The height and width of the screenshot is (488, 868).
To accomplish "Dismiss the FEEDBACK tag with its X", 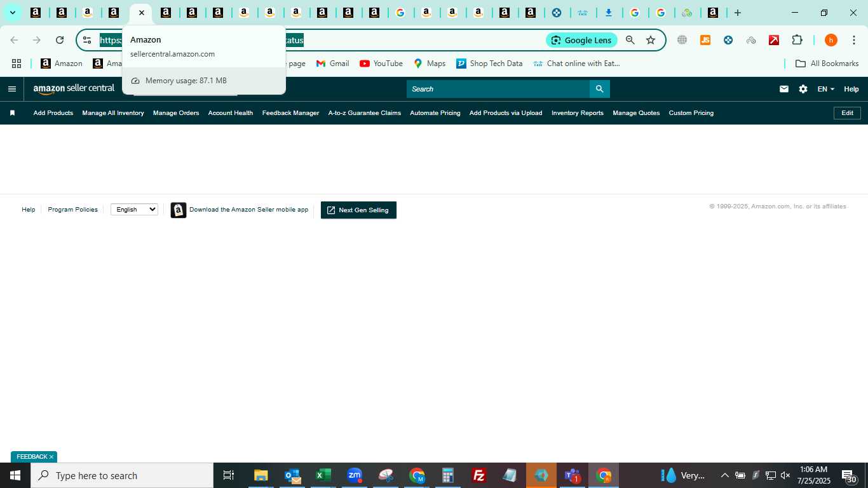I will [x=51, y=457].
